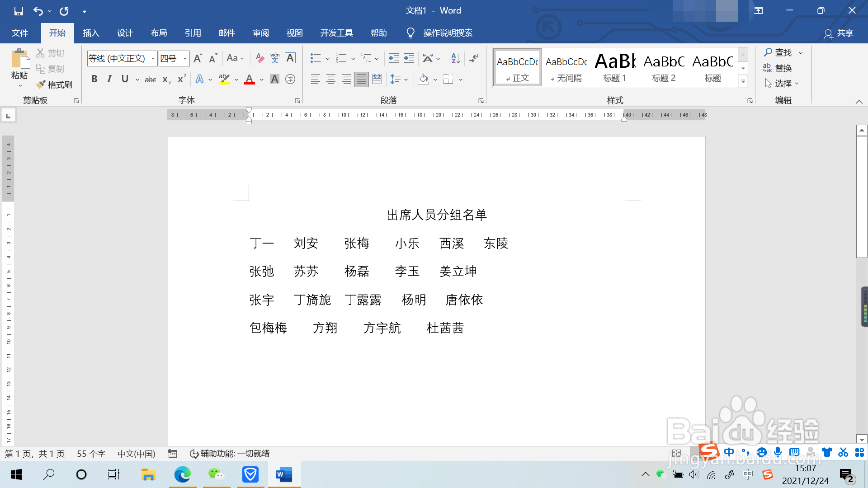Click the Save icon in quick access toolbar

19,11
